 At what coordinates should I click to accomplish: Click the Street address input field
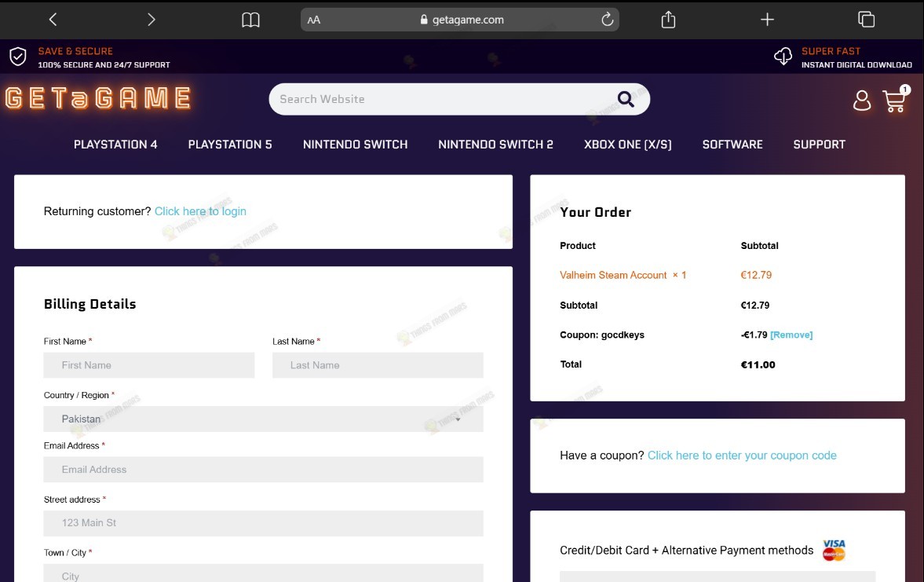(x=264, y=523)
